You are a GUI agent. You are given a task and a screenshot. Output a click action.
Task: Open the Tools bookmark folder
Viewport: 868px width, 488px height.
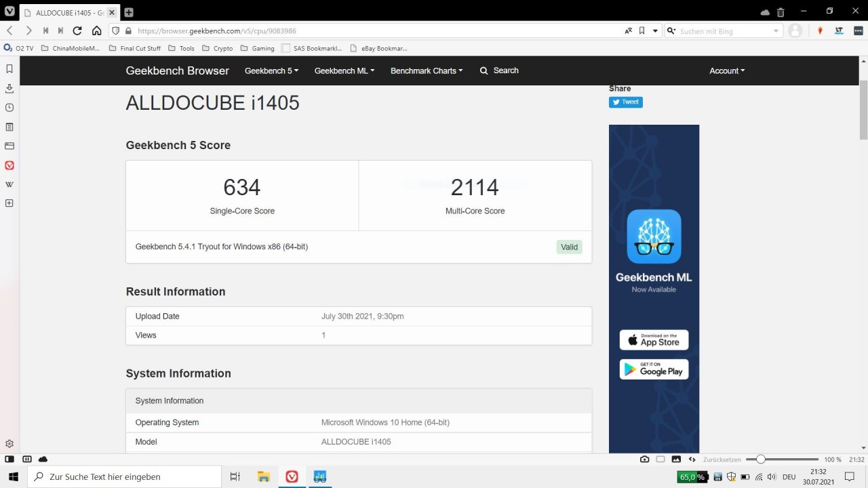point(181,48)
